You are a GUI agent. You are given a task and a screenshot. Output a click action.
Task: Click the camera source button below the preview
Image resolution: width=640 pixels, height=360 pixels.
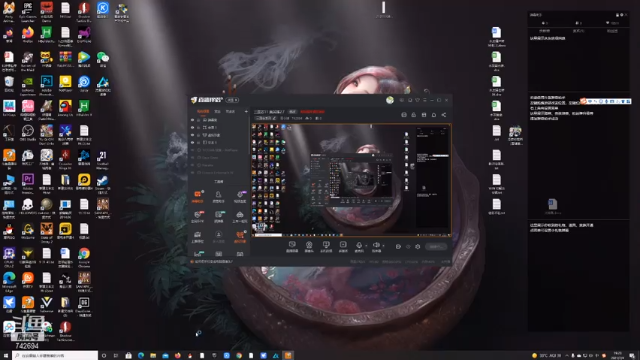(309, 247)
